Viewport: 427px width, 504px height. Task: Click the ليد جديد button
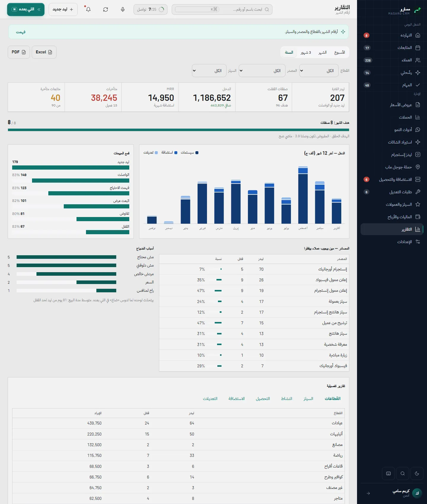click(63, 9)
